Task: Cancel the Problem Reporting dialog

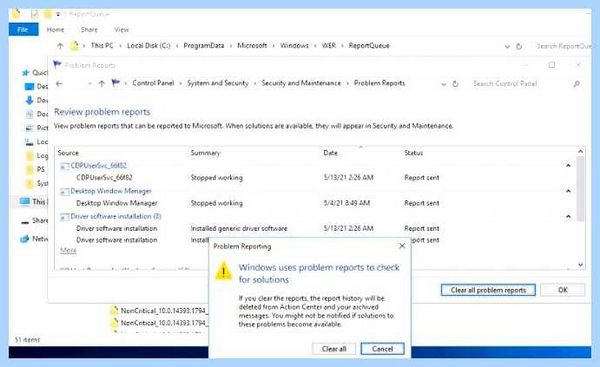Action: tap(382, 349)
